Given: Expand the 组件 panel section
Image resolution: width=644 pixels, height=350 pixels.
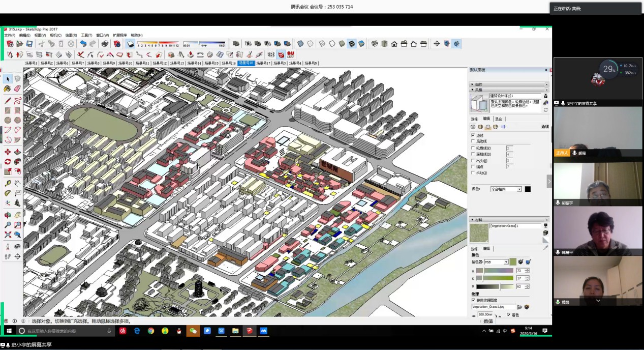Looking at the screenshot, I should (479, 84).
